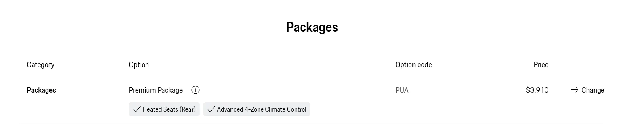644x139 pixels.
Task: Click the checkmark in Advanced 4-Zone chip
Action: tap(211, 109)
